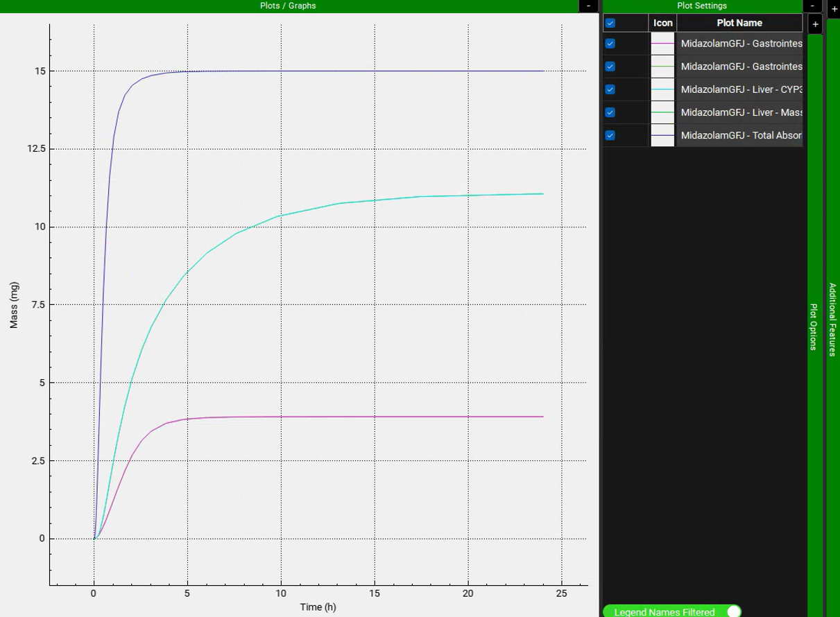Uncheck the MidazolamGFJ Liver CYP3 plot checkbox

click(x=610, y=89)
